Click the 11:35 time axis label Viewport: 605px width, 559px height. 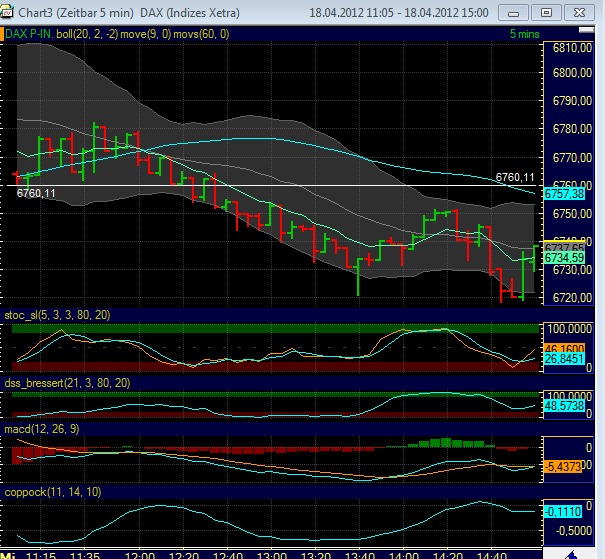(85, 556)
